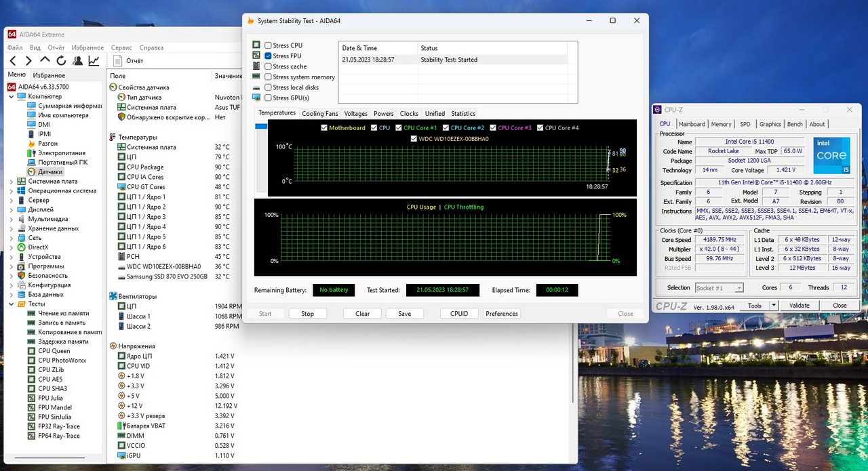Click the Clear button
868x471 pixels.
(x=362, y=314)
